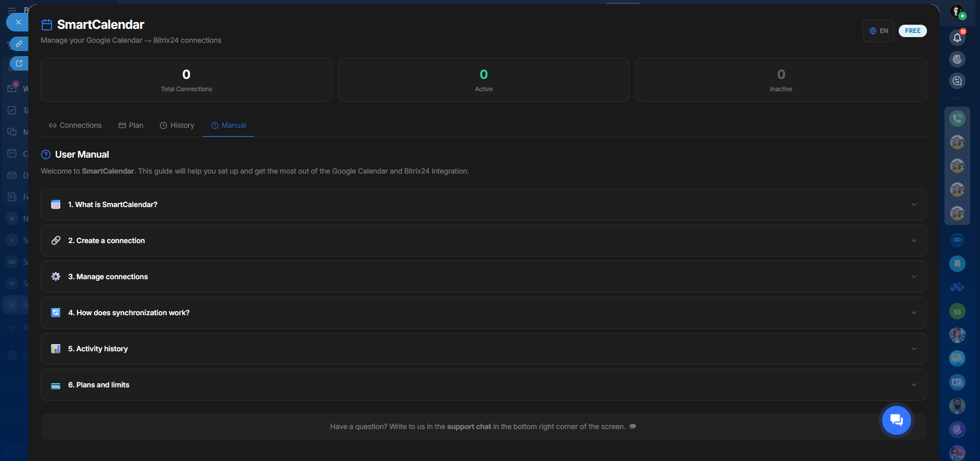Screen dimensions: 980x461
Task: Switch to the Connections tab
Action: coord(75,125)
